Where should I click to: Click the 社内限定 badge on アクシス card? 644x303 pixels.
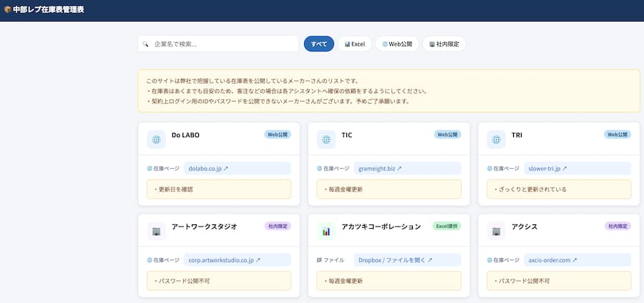coord(618,226)
